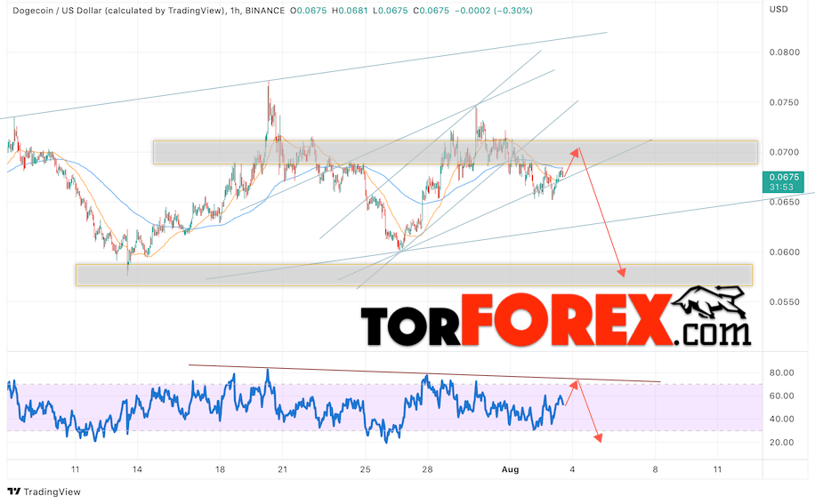This screenshot has height=504, width=815.
Task: Select the brown RSI descending trendline
Action: pos(424,373)
